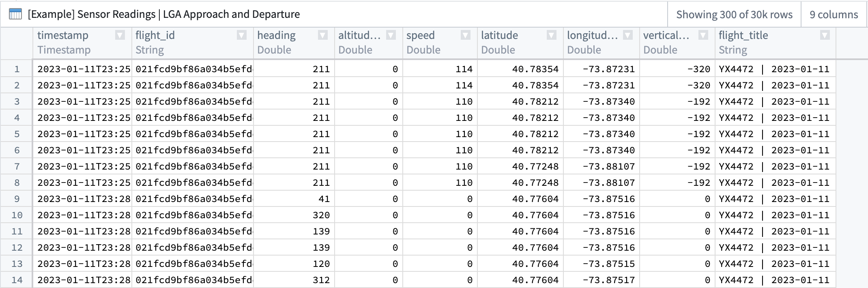Click the dataset table icon beside the title

15,14
